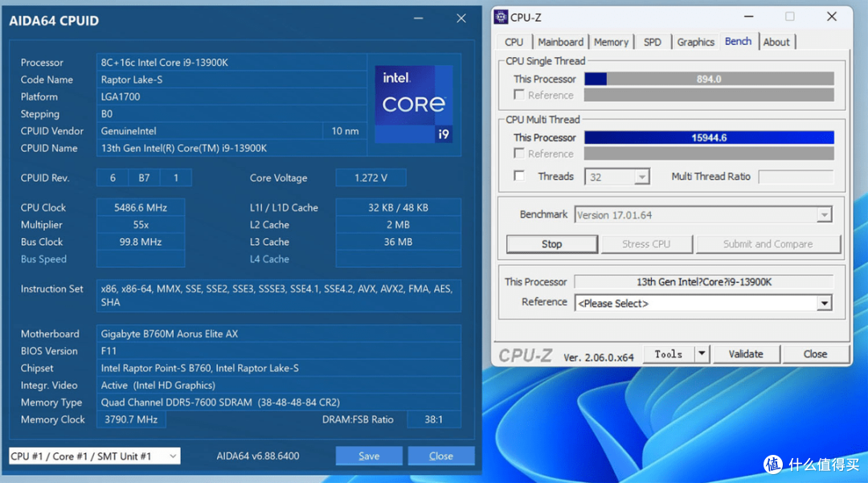Click the Memory Type DDR5-7600 SDRAM value

279,402
